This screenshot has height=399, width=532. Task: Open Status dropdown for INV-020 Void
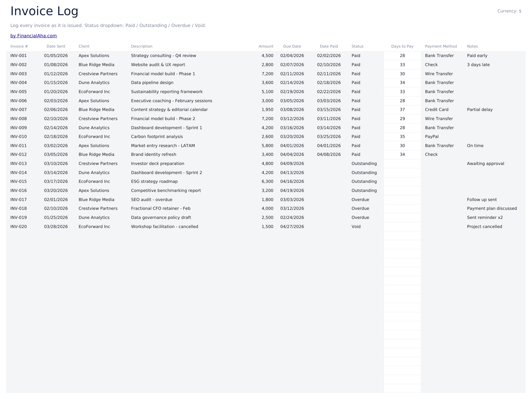point(356,227)
